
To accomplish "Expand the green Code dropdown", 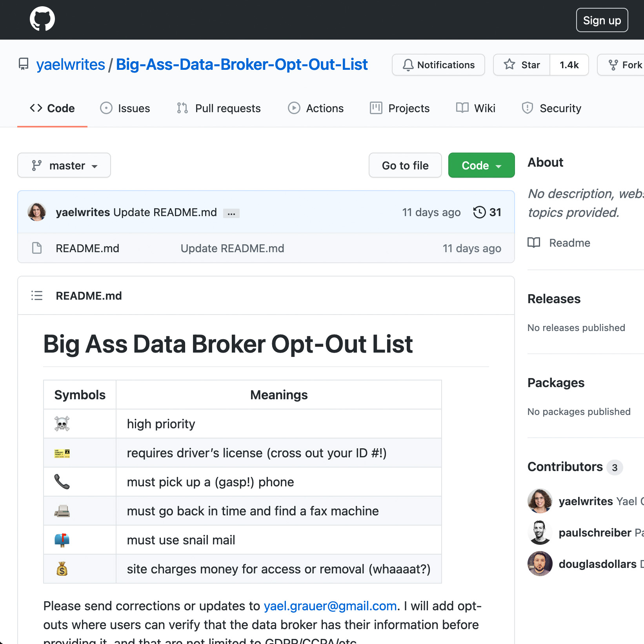I will coord(481,165).
